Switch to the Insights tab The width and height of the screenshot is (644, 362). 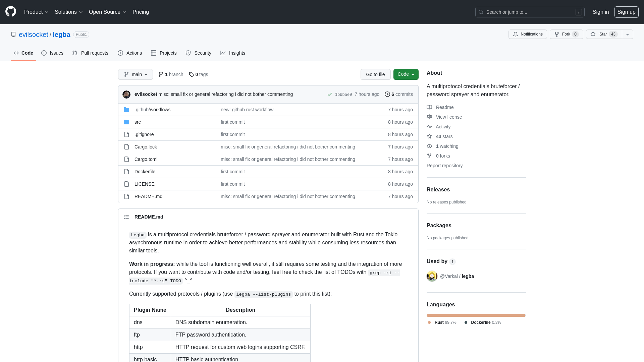[x=233, y=53]
